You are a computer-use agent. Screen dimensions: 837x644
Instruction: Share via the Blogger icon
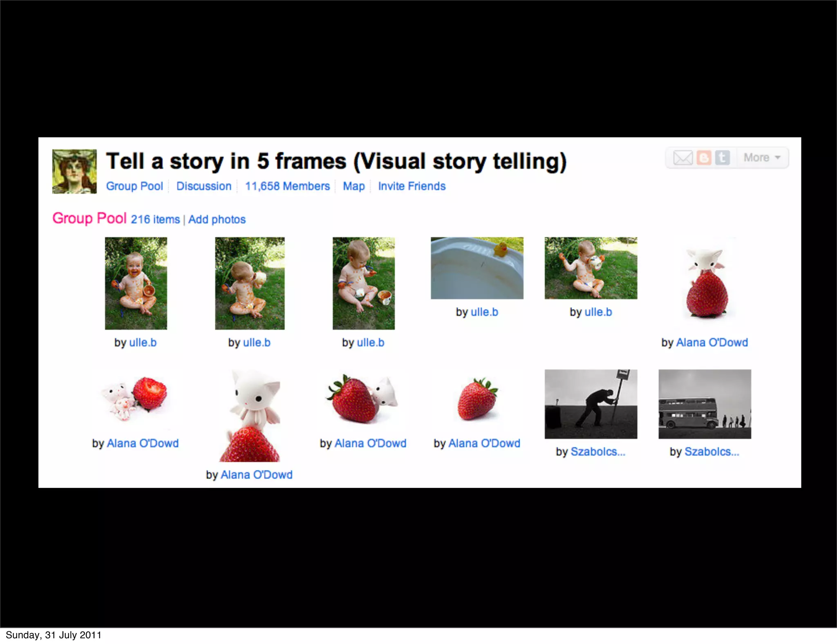click(704, 157)
